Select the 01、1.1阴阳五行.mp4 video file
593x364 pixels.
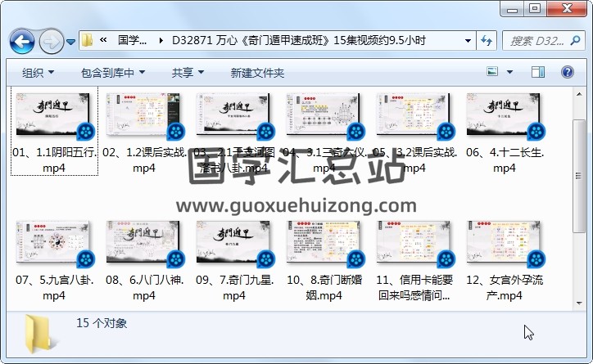coord(55,131)
